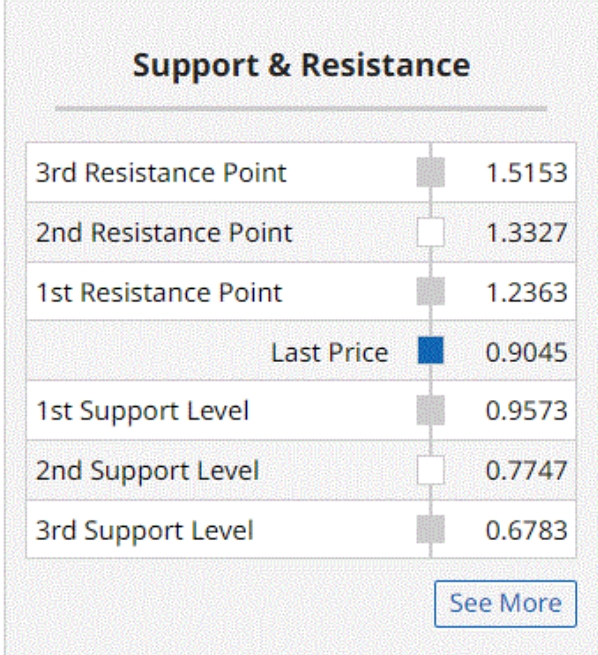598x655 pixels.
Task: Select the Last Price label
Action: [330, 352]
